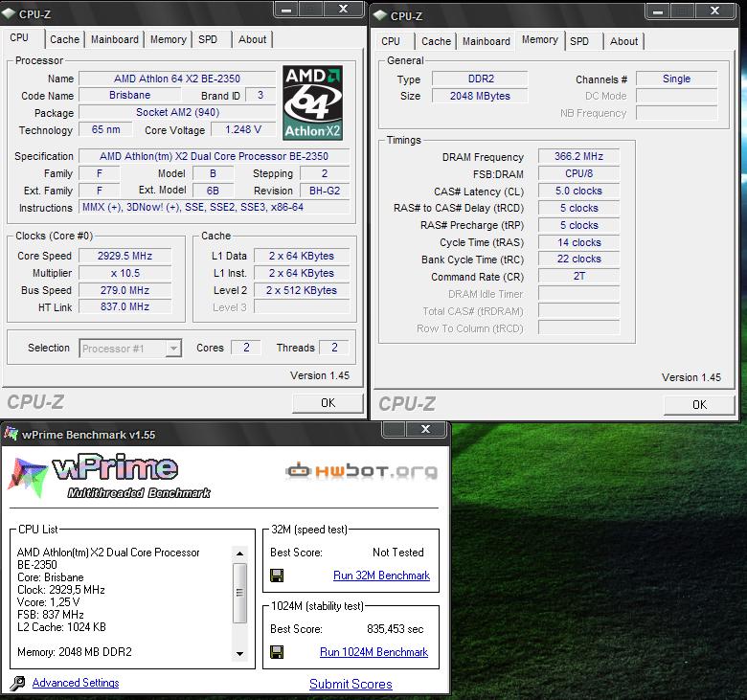Screen dimensions: 747x700
Task: Minimize the left CPU-Z window
Action: pos(286,10)
